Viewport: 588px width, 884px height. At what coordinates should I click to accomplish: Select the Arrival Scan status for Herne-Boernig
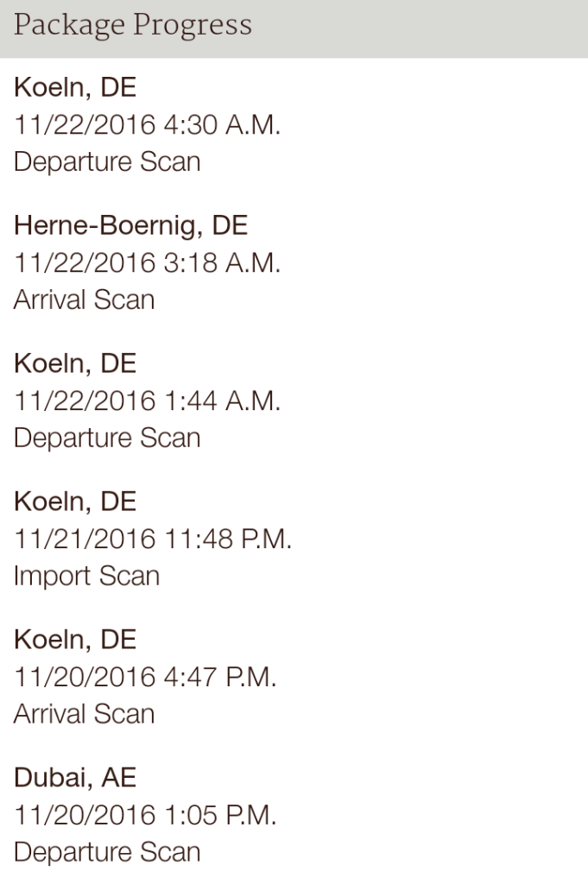[84, 300]
